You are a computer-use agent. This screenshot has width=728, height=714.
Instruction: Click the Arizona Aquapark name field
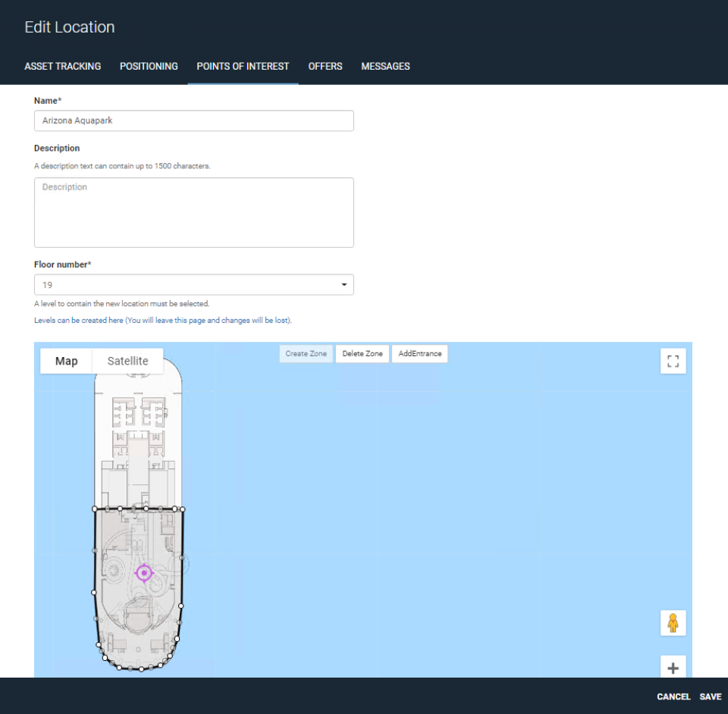193,121
